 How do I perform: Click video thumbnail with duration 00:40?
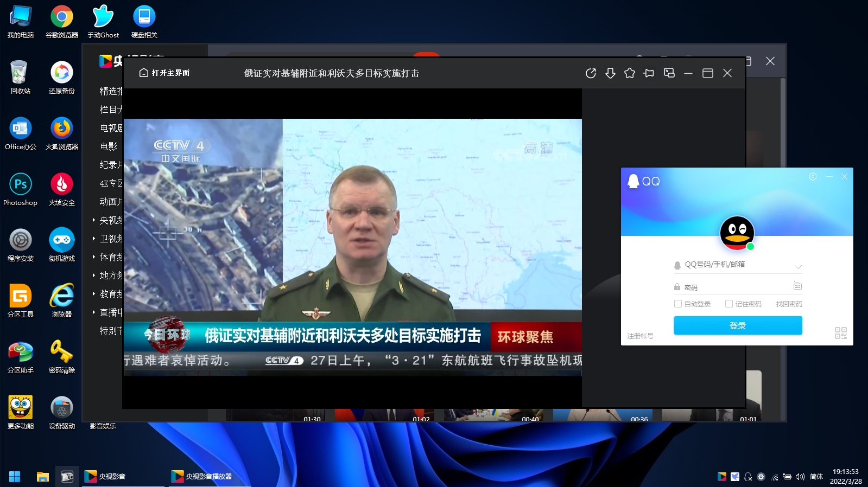(x=493, y=415)
